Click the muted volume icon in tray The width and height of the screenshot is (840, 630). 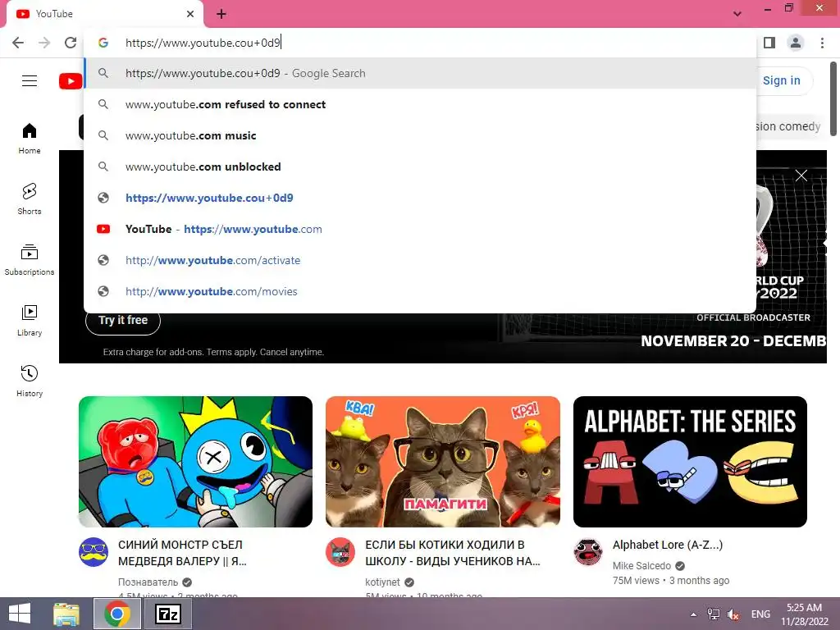coord(733,614)
